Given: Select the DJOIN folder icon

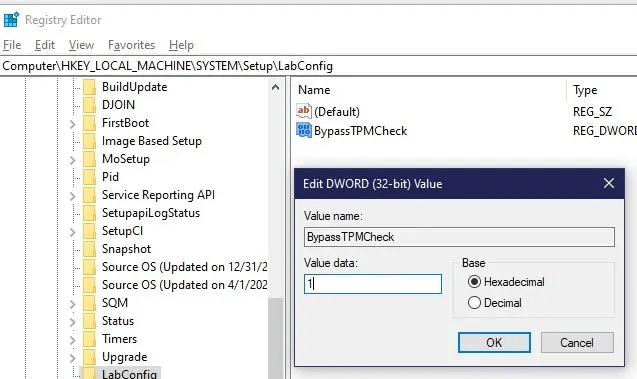Looking at the screenshot, I should (89, 105).
